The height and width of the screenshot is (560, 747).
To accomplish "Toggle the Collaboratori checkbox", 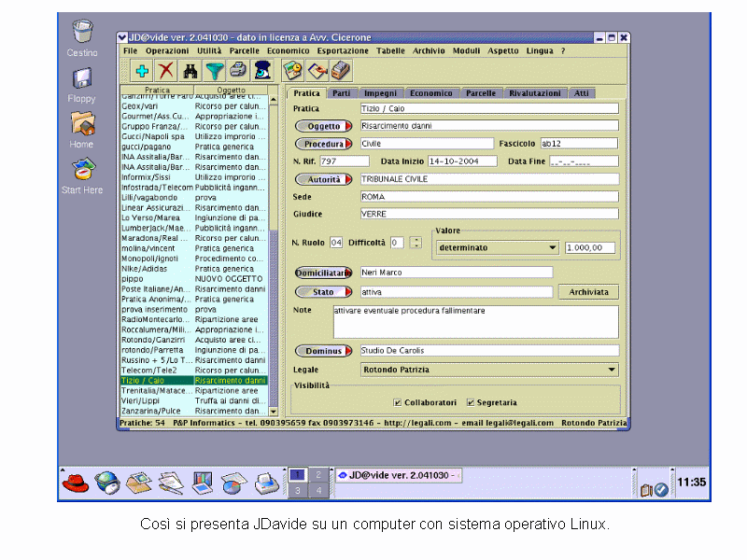I will [x=398, y=403].
